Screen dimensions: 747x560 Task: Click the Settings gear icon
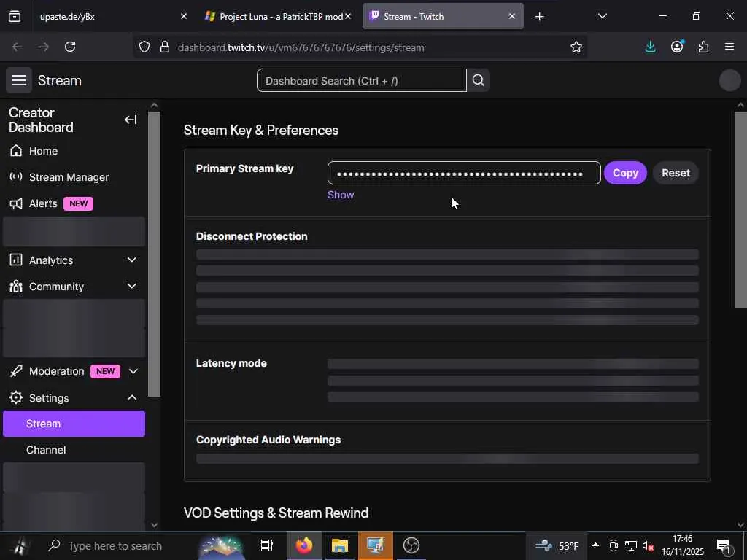[x=16, y=397]
